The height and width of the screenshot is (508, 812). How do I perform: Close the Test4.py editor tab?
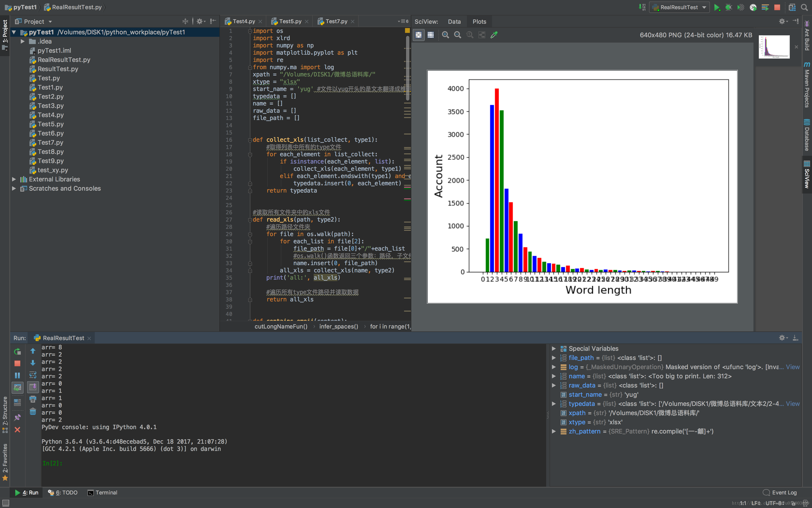[260, 22]
